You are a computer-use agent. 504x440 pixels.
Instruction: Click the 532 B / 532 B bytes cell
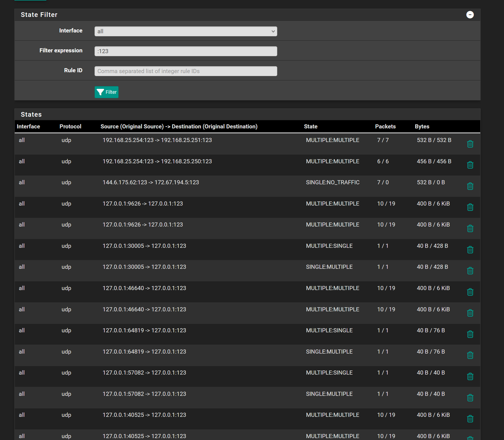pos(434,140)
